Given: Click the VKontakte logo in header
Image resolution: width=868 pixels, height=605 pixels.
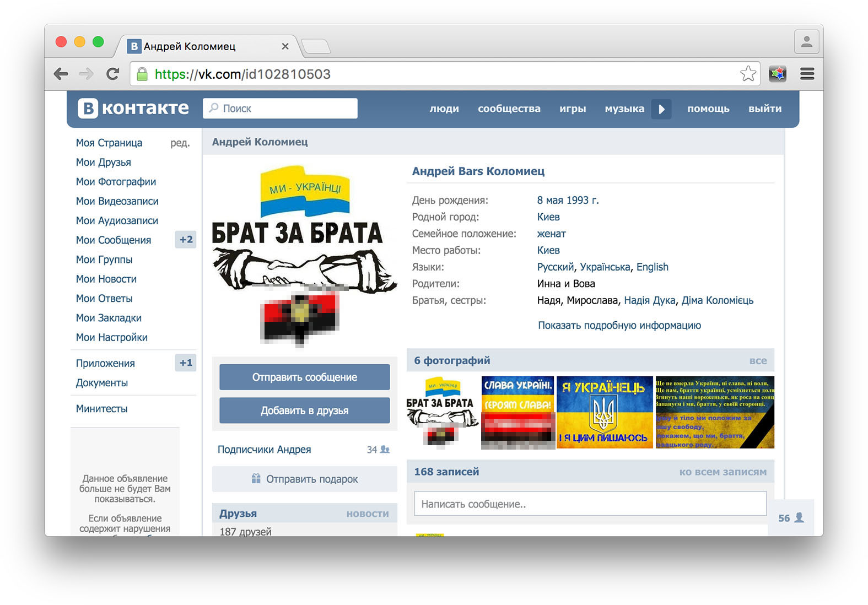Looking at the screenshot, I should point(133,109).
